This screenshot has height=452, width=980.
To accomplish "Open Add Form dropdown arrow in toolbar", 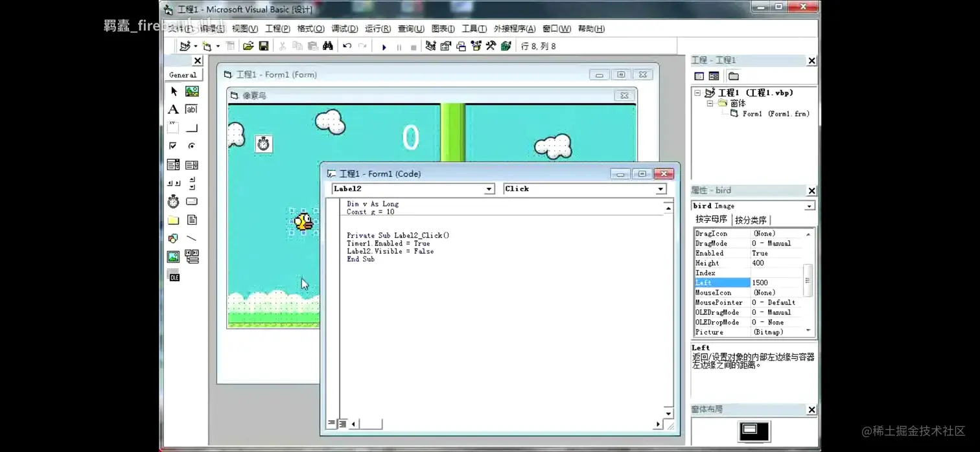I will pos(218,46).
